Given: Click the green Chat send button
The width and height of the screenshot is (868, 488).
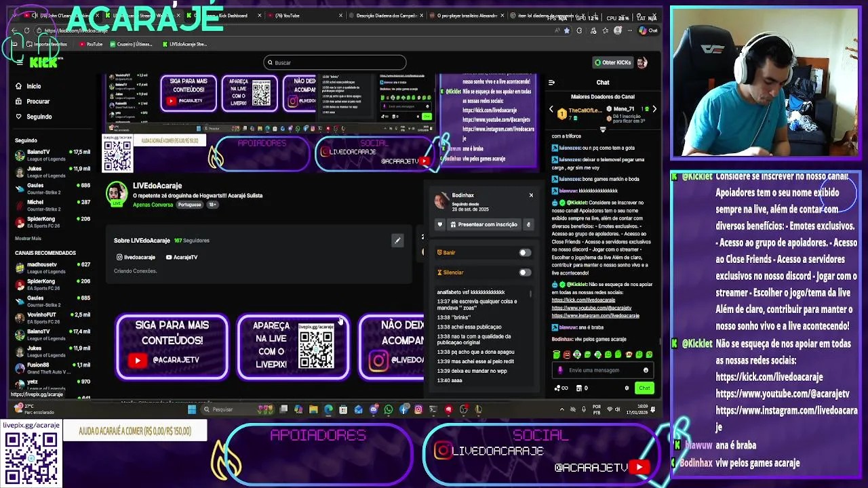Looking at the screenshot, I should point(644,388).
